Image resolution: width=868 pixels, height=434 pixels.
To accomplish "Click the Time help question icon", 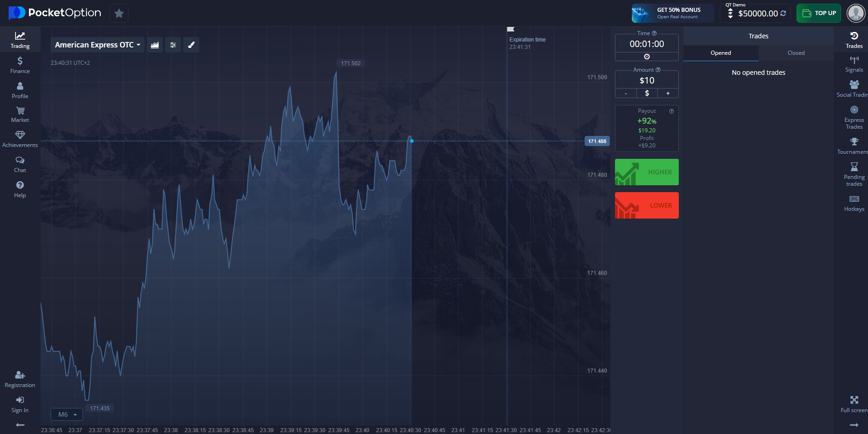I will (654, 33).
